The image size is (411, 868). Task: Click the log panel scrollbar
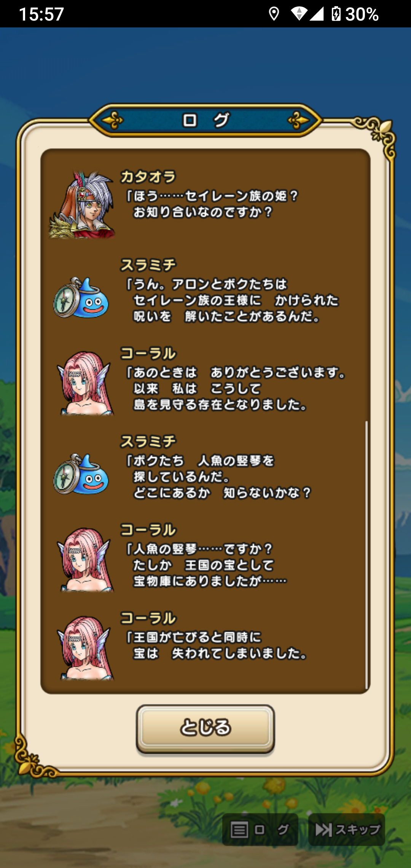[366, 555]
